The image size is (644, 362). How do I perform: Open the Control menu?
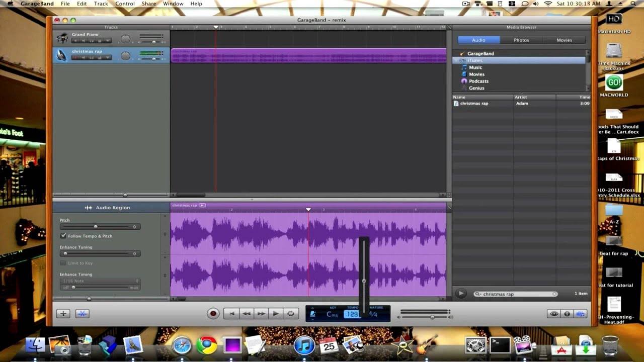[125, 4]
